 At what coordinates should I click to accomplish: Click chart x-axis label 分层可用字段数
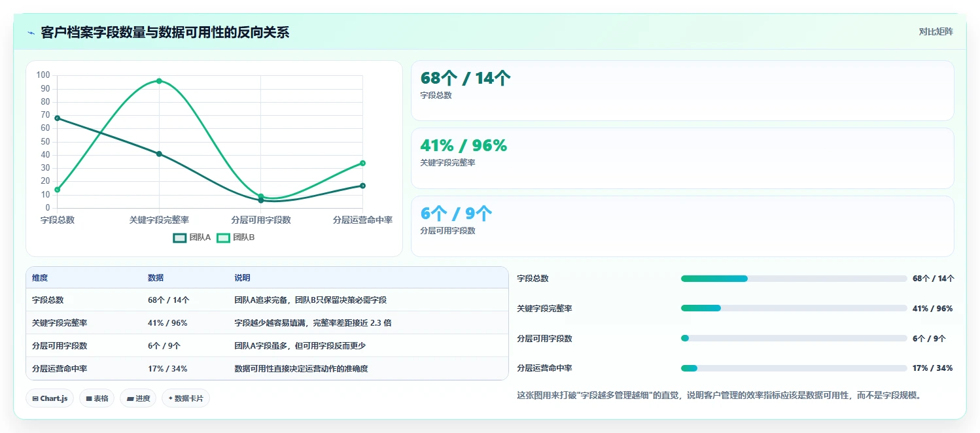261,220
